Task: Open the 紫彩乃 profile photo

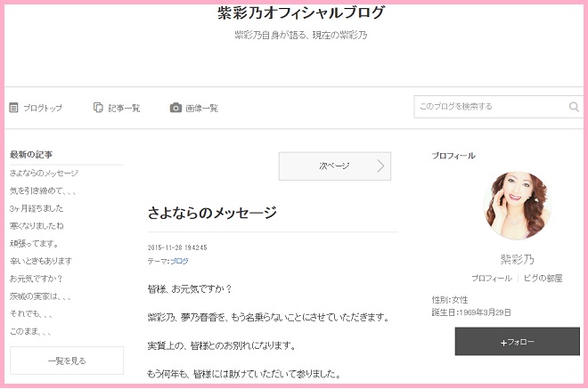Action: [x=517, y=206]
